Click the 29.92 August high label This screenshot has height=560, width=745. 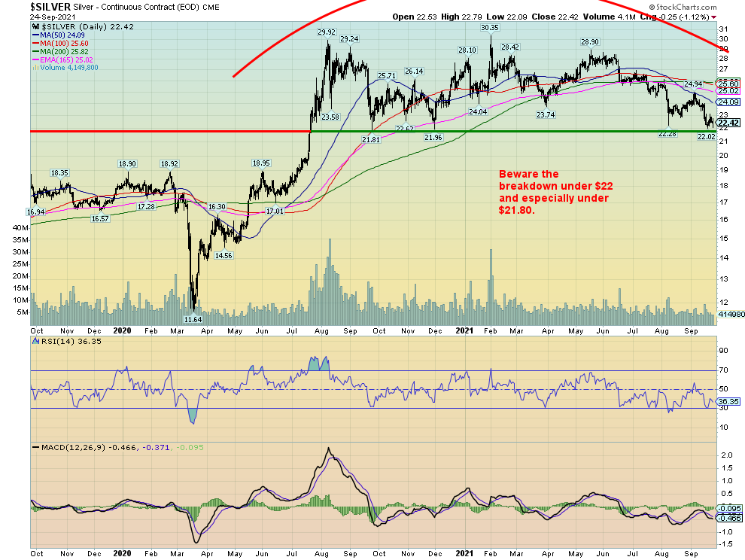(x=326, y=32)
